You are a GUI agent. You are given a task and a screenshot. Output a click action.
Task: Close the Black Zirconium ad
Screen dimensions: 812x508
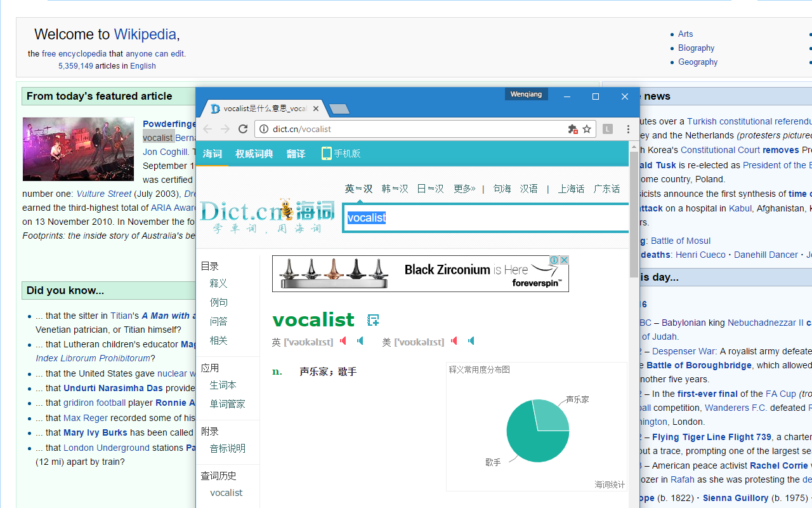click(x=564, y=260)
